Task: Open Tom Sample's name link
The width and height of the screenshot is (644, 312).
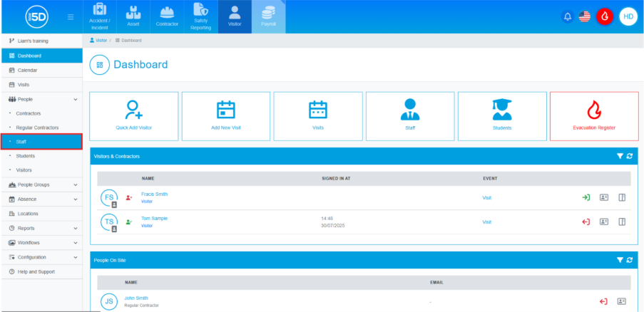Action: tap(154, 218)
